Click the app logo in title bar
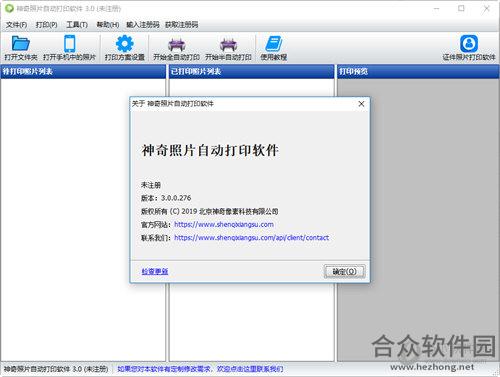This screenshot has height=377, width=500. pyautogui.click(x=9, y=8)
